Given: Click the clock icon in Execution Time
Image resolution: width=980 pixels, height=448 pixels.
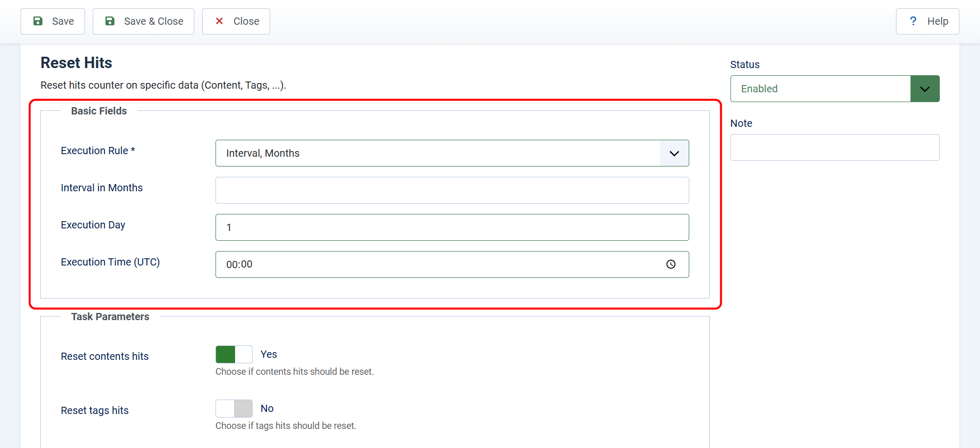Looking at the screenshot, I should coord(671,264).
